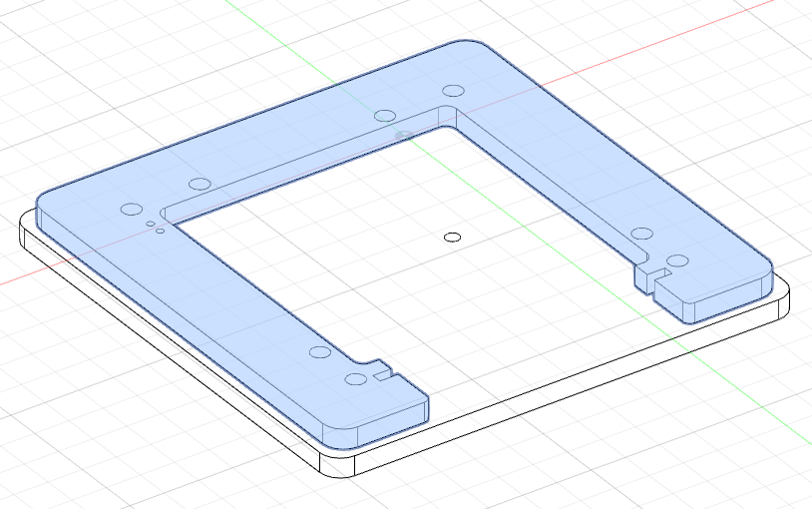Click upper hole of the left arm pair
Image resolution: width=812 pixels, height=509 pixels.
pyautogui.click(x=319, y=352)
